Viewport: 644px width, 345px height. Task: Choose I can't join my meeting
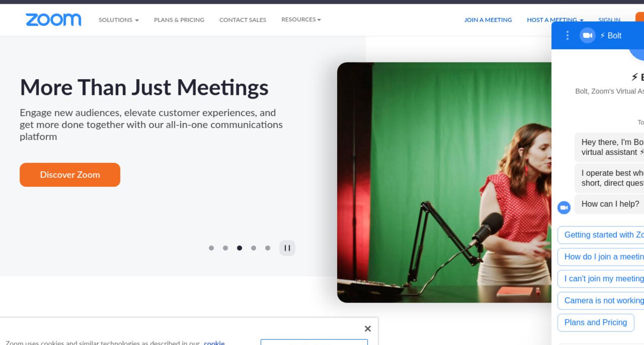tap(601, 278)
